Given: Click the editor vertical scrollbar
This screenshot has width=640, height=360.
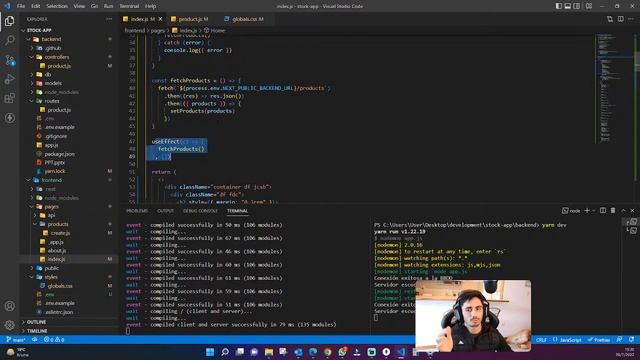Looking at the screenshot, I should click(x=637, y=118).
